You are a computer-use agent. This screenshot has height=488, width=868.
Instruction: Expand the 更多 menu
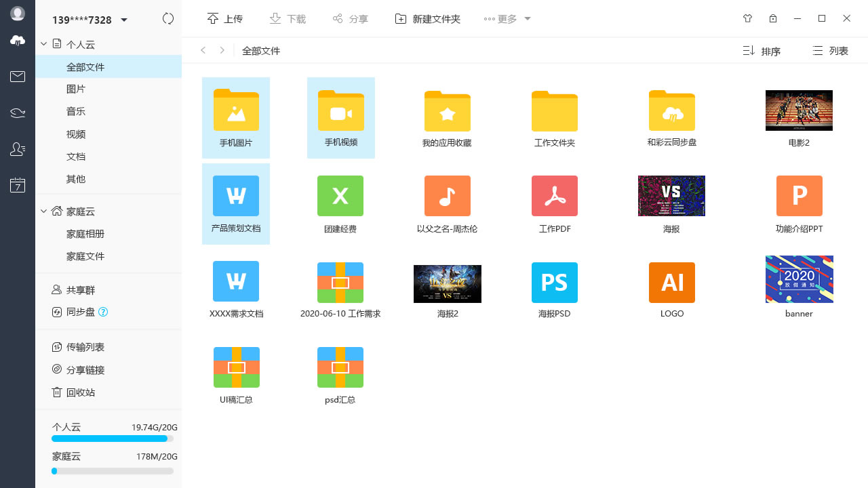click(x=507, y=19)
